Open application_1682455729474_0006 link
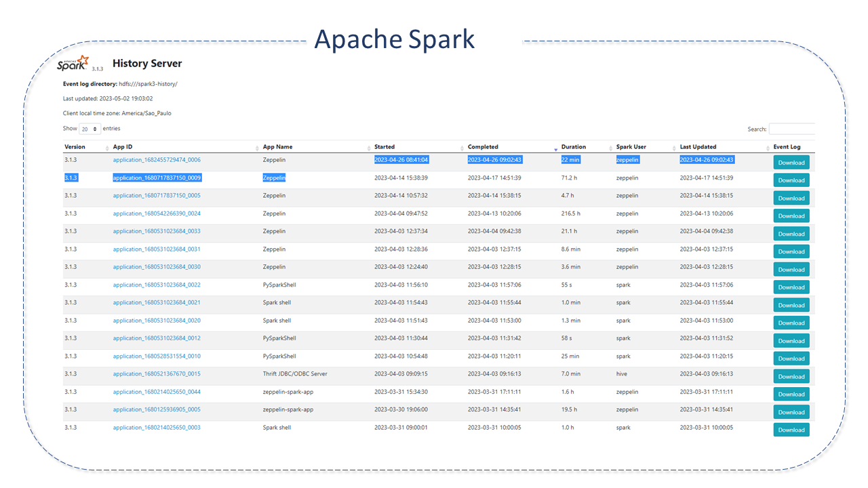The image size is (868, 488). 157,160
